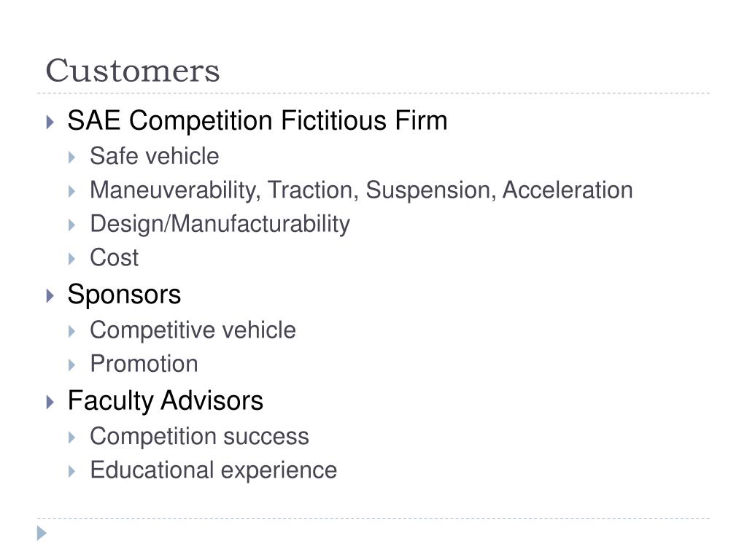Click the arrow bullet next to Sponsors
Screen dimensions: 747x560
[x=50, y=296]
